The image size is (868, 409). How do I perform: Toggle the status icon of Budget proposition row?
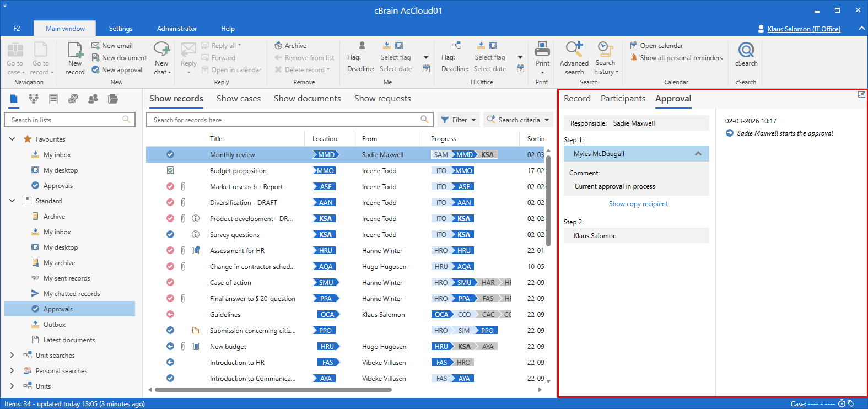coord(170,171)
